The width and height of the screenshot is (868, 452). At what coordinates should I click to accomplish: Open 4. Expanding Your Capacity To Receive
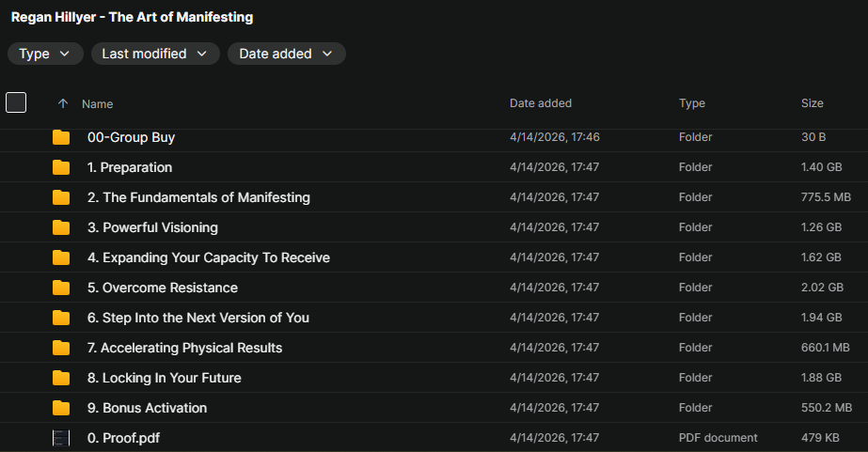tap(209, 257)
